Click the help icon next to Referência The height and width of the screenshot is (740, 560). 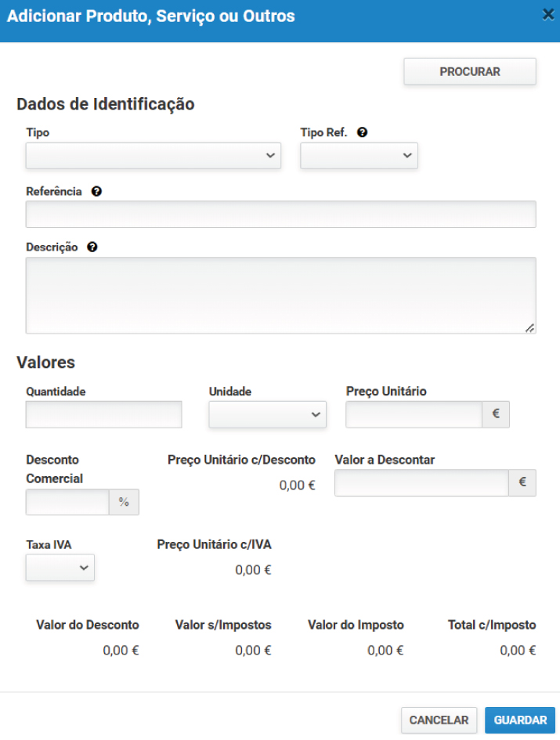pyautogui.click(x=96, y=191)
